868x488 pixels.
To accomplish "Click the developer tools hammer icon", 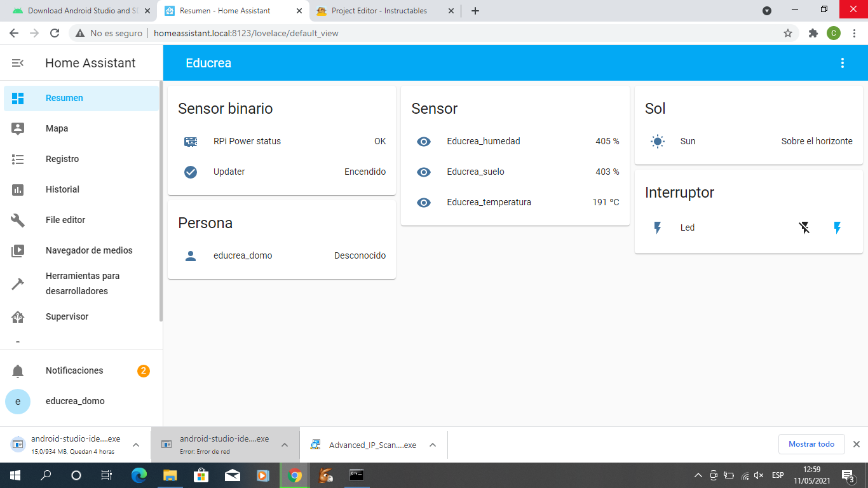I will point(18,283).
